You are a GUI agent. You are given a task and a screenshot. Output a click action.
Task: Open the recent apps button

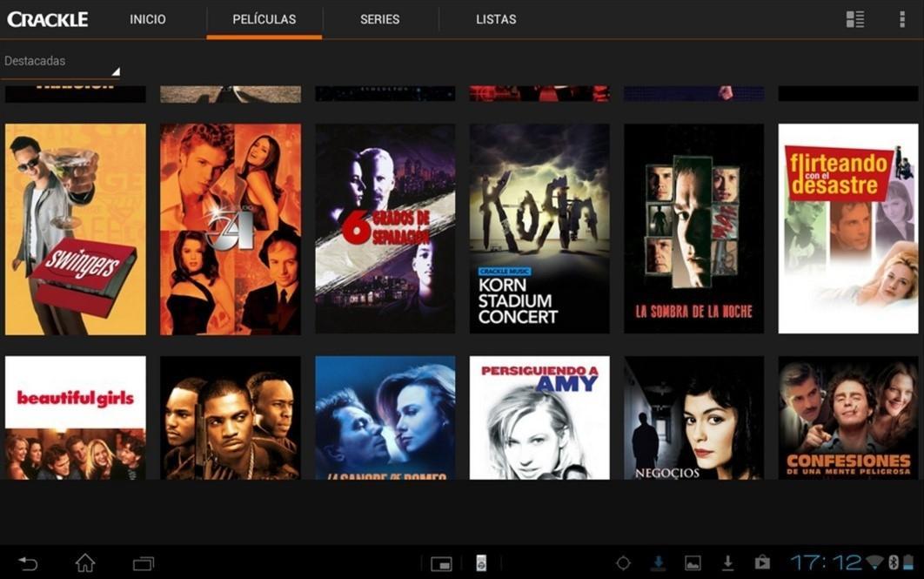(144, 563)
